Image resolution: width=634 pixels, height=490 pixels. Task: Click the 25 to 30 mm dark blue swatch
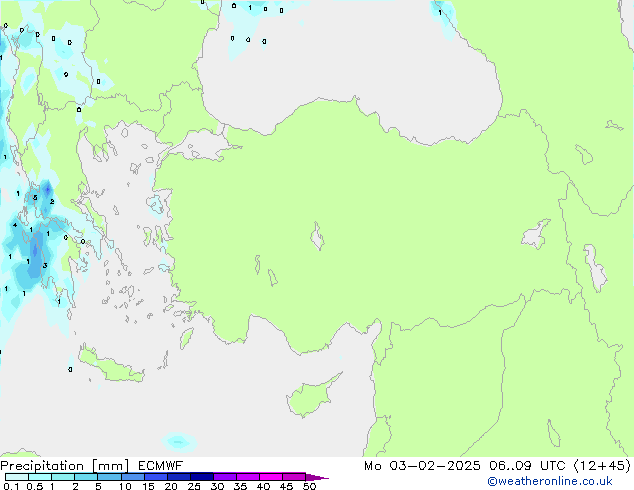(x=201, y=477)
